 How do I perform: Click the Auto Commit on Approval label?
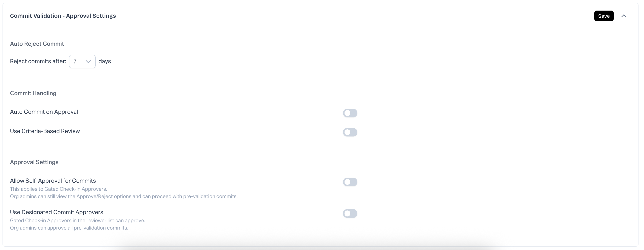[x=44, y=112]
